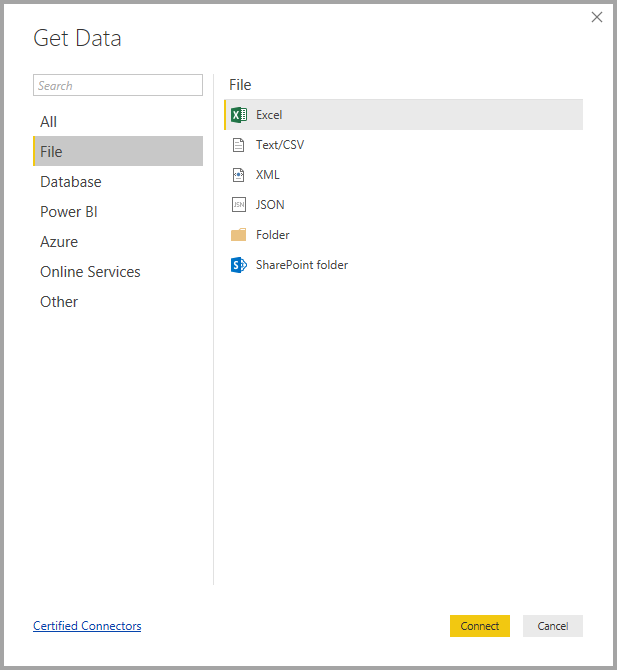Viewport: 617px width, 670px height.
Task: Switch to the Power BI category
Action: (x=118, y=212)
